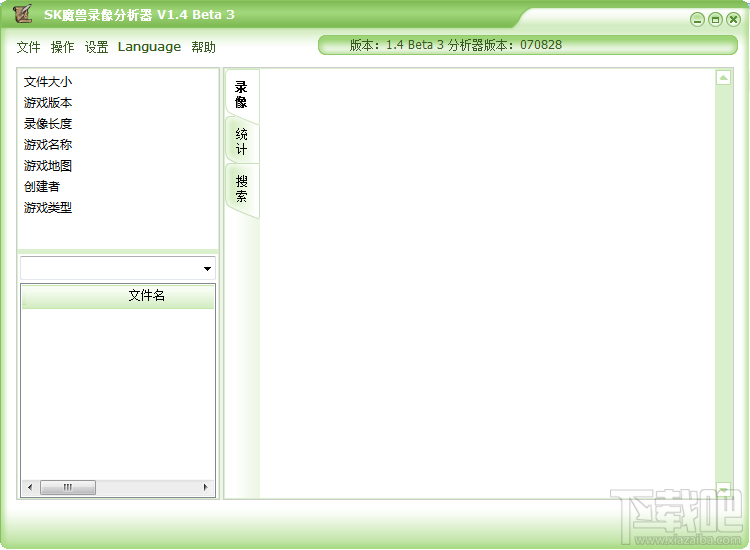750x550 pixels.
Task: Click the down arrow of main panel scrollbar
Action: pyautogui.click(x=723, y=489)
